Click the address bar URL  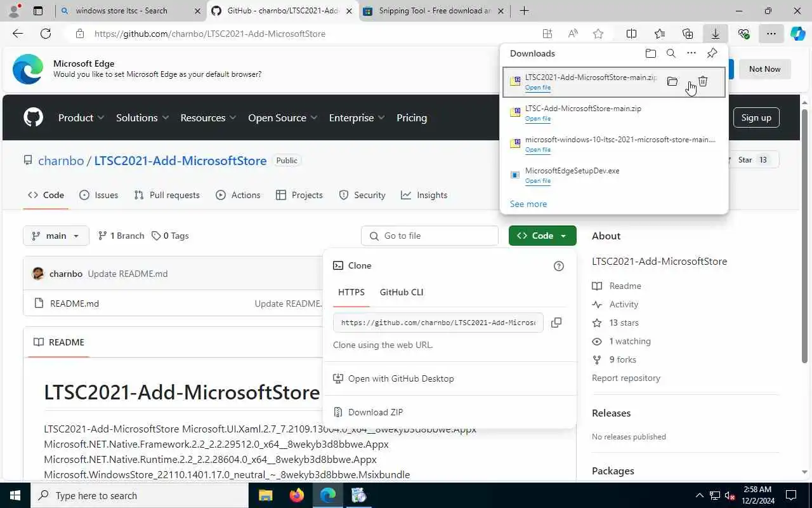pos(210,34)
